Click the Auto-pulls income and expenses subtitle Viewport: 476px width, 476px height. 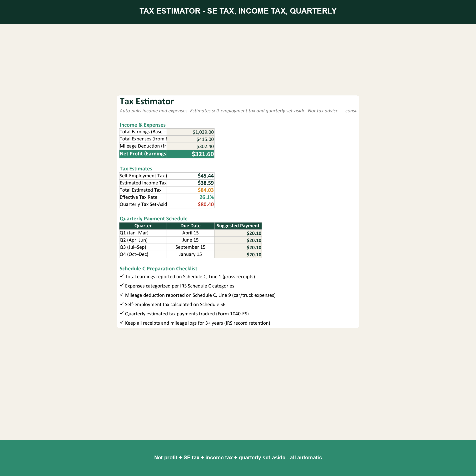click(238, 111)
